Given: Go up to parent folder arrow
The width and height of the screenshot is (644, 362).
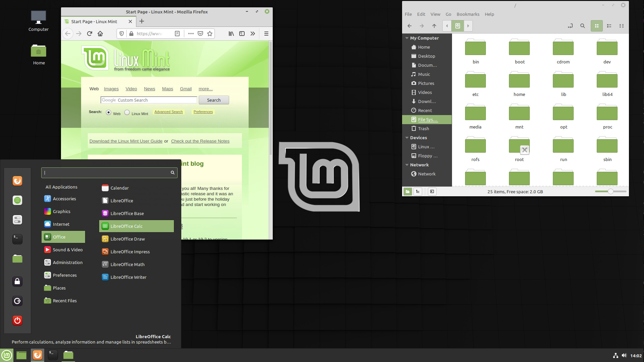Looking at the screenshot, I should tap(434, 26).
